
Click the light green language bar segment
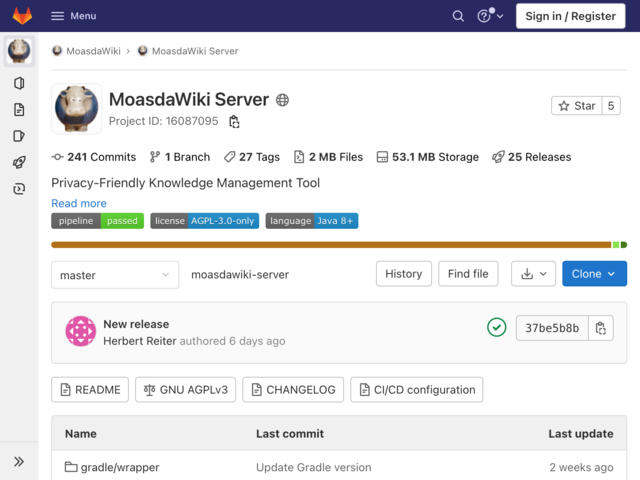click(x=616, y=245)
